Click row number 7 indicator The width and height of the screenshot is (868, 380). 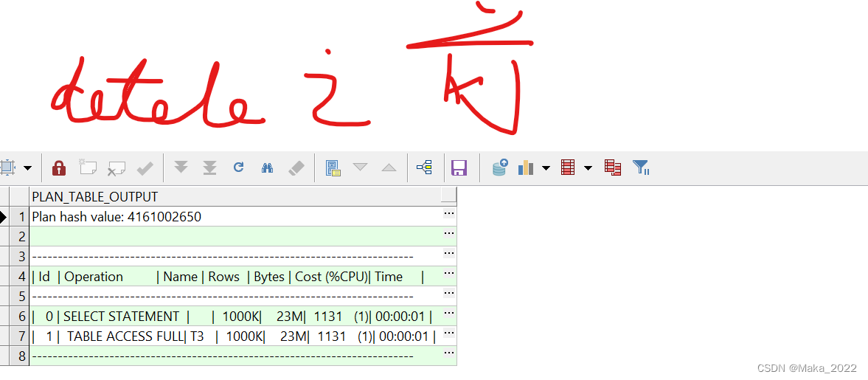(x=19, y=336)
